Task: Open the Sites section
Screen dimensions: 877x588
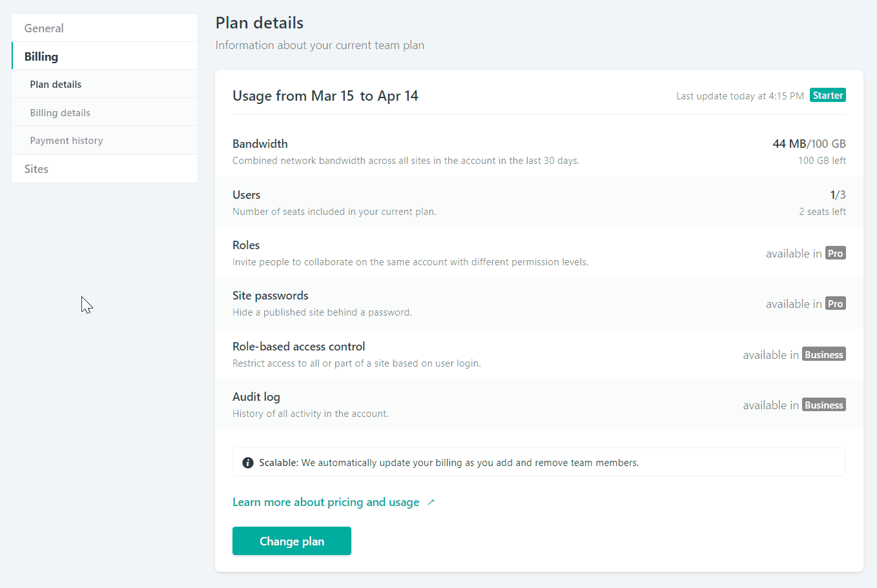Action: pyautogui.click(x=36, y=169)
